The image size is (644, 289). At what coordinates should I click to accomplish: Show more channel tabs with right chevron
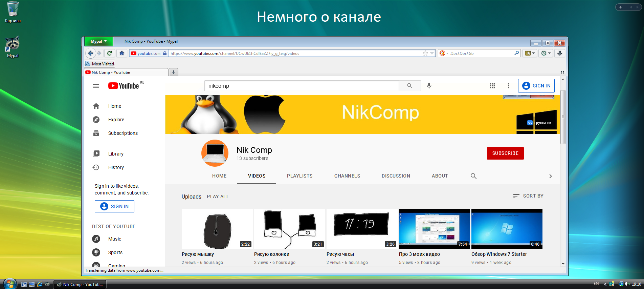[x=551, y=176]
